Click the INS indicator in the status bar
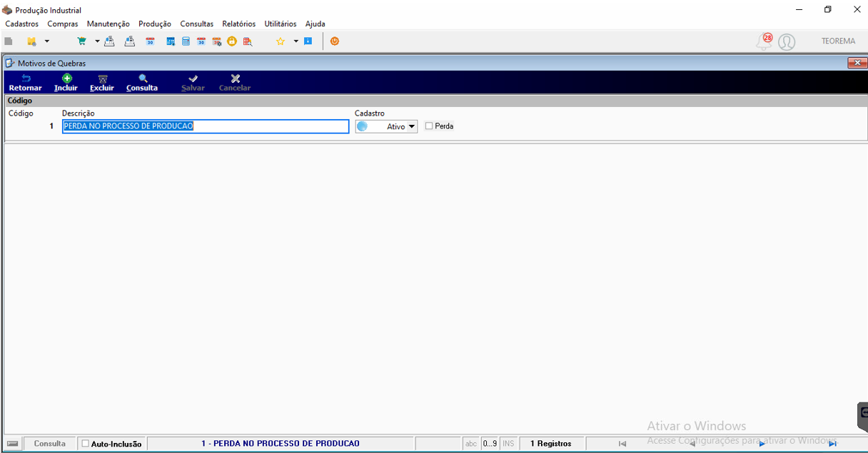This screenshot has height=453, width=868. coord(508,444)
